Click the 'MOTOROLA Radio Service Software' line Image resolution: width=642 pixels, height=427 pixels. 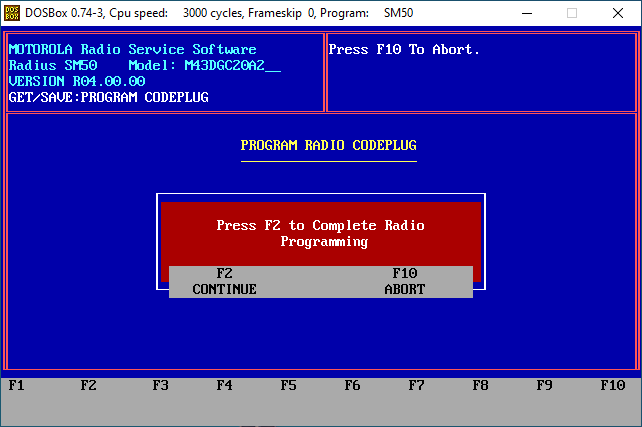coord(132,50)
